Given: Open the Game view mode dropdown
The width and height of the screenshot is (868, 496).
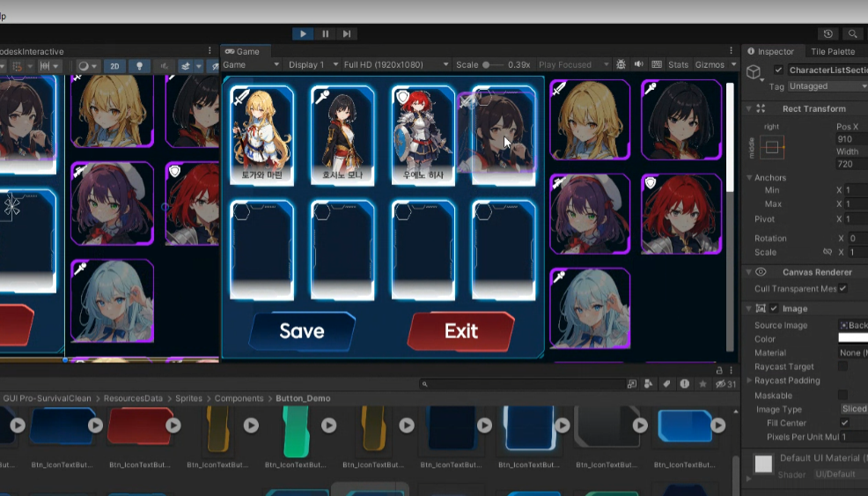Looking at the screenshot, I should click(251, 65).
